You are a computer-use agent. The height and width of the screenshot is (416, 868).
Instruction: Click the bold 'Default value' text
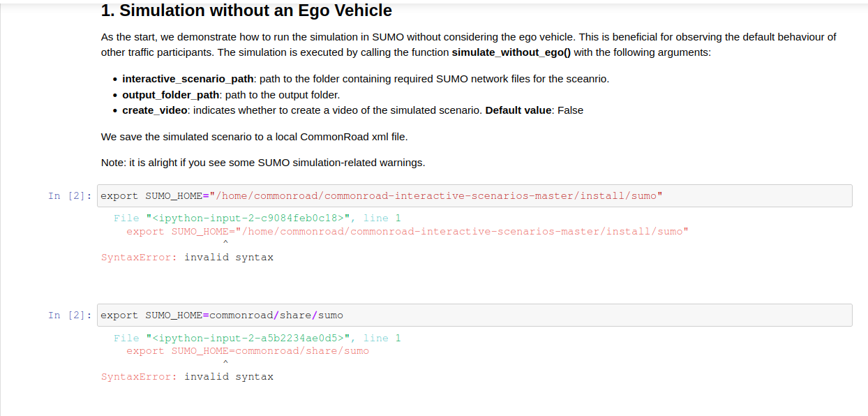click(518, 110)
